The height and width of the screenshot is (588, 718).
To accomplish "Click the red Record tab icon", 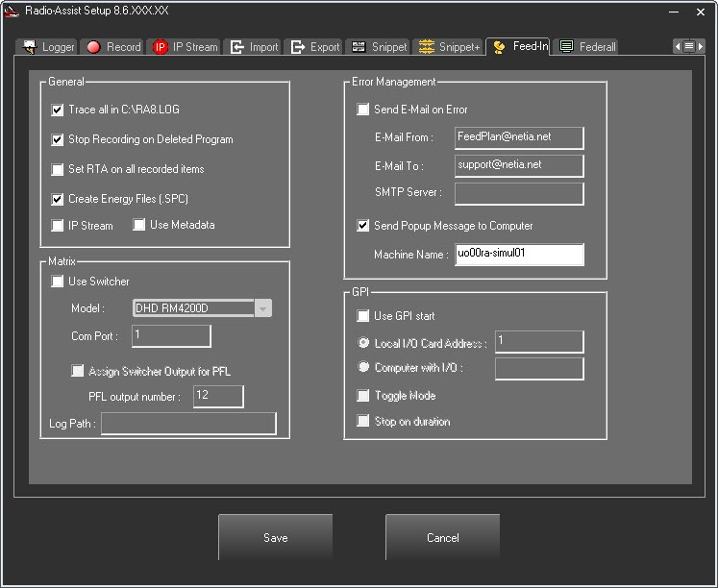I will tap(94, 46).
